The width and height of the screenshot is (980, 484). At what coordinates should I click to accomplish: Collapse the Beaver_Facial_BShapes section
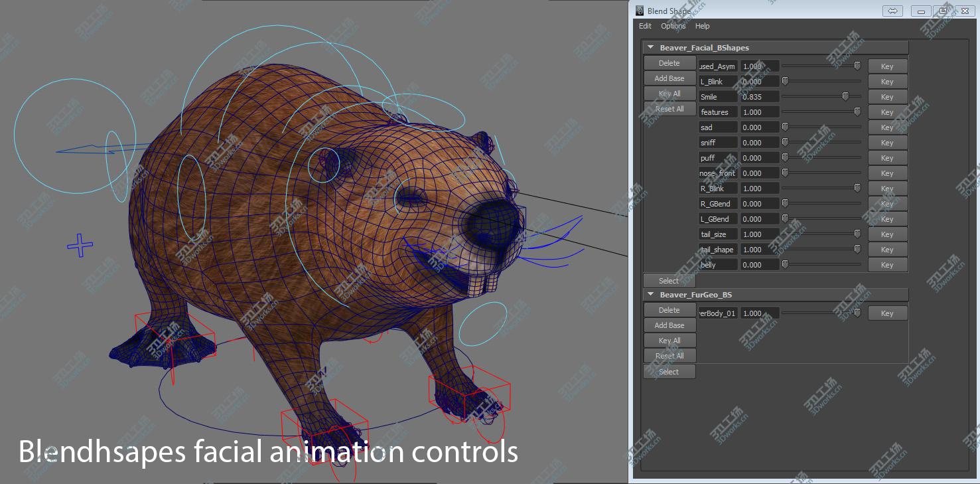point(651,47)
